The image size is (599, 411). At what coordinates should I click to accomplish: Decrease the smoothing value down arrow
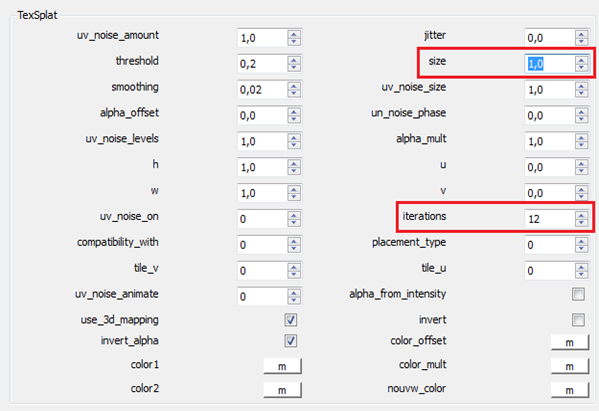pyautogui.click(x=294, y=94)
